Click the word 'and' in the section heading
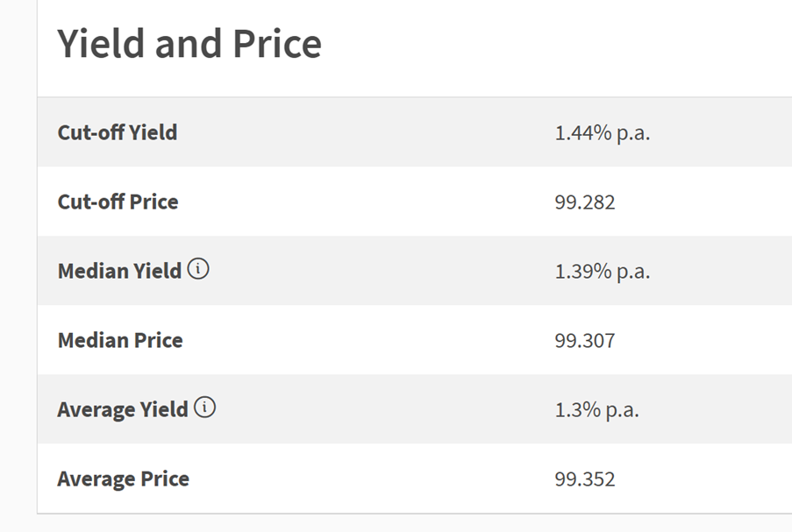 189,44
